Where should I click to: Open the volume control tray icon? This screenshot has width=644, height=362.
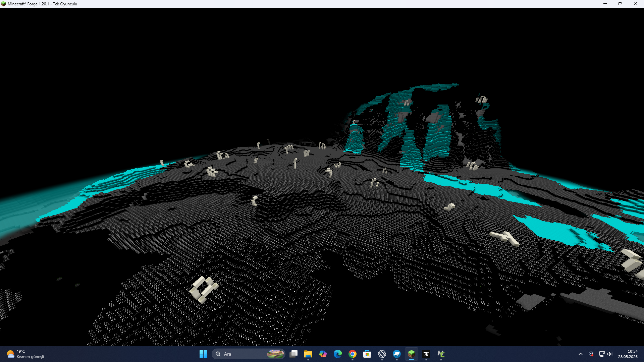pyautogui.click(x=609, y=354)
